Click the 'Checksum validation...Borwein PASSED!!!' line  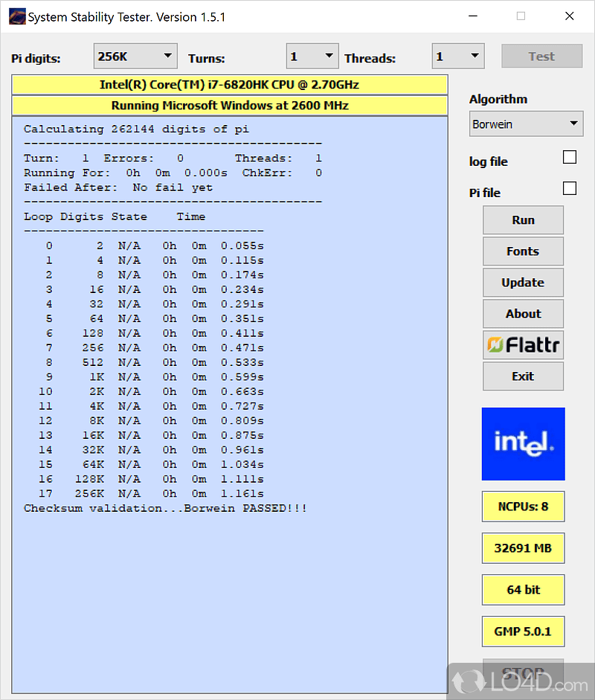tap(165, 508)
